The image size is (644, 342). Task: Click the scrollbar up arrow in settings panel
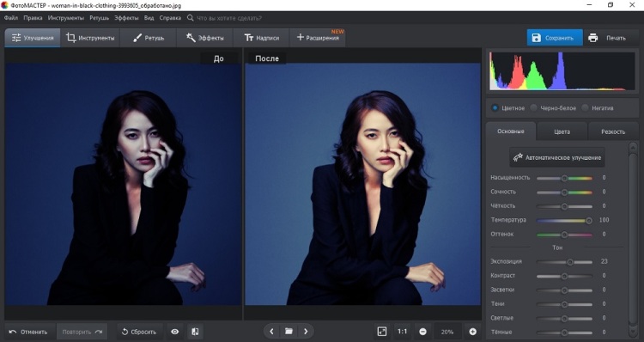tap(633, 147)
